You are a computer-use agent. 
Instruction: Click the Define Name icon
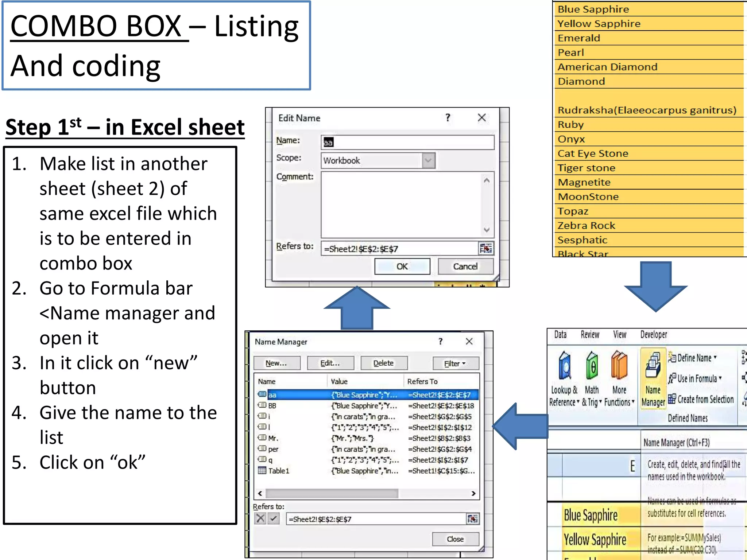pos(672,358)
